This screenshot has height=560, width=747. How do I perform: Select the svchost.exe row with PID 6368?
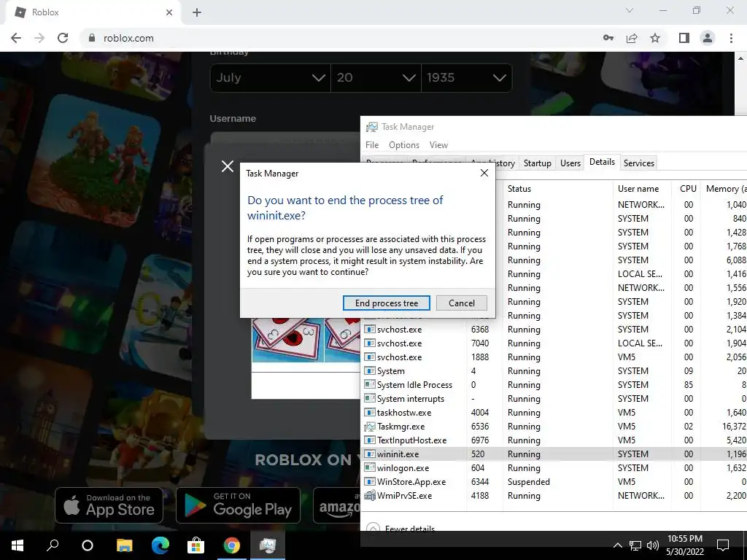pyautogui.click(x=555, y=330)
